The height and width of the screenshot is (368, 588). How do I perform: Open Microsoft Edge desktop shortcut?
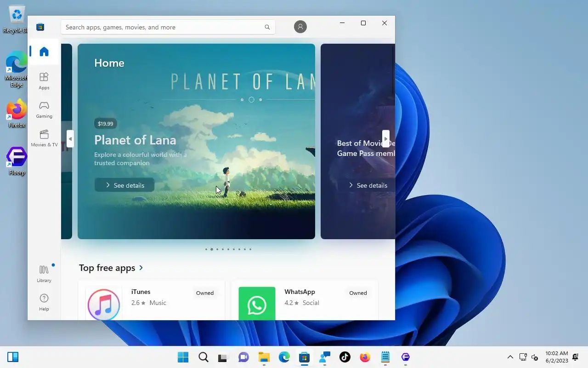point(17,69)
